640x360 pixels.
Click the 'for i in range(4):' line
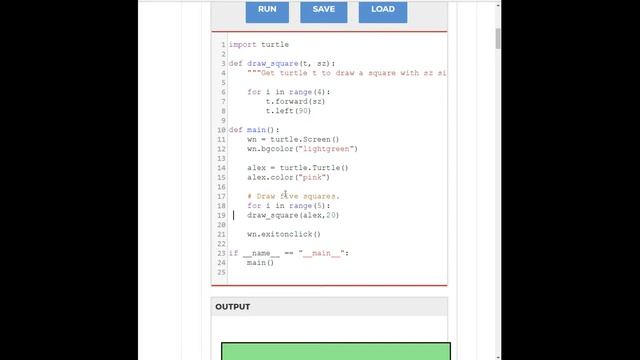(x=289, y=92)
